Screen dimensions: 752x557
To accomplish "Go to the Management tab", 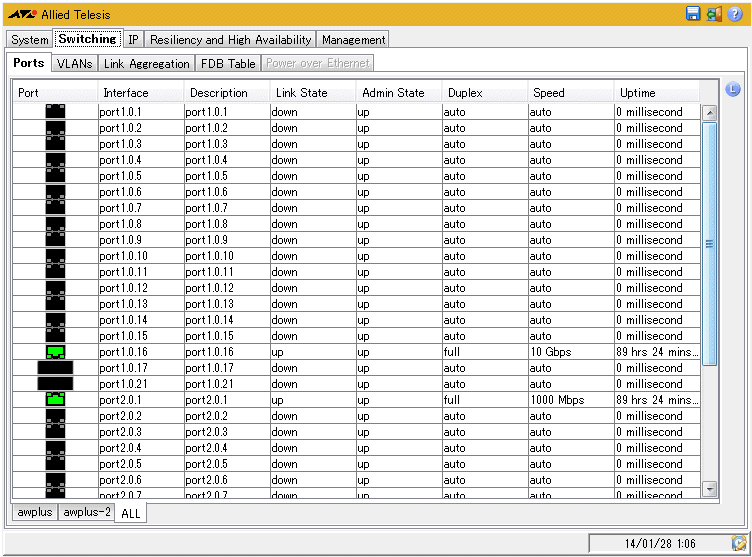I will tap(353, 39).
